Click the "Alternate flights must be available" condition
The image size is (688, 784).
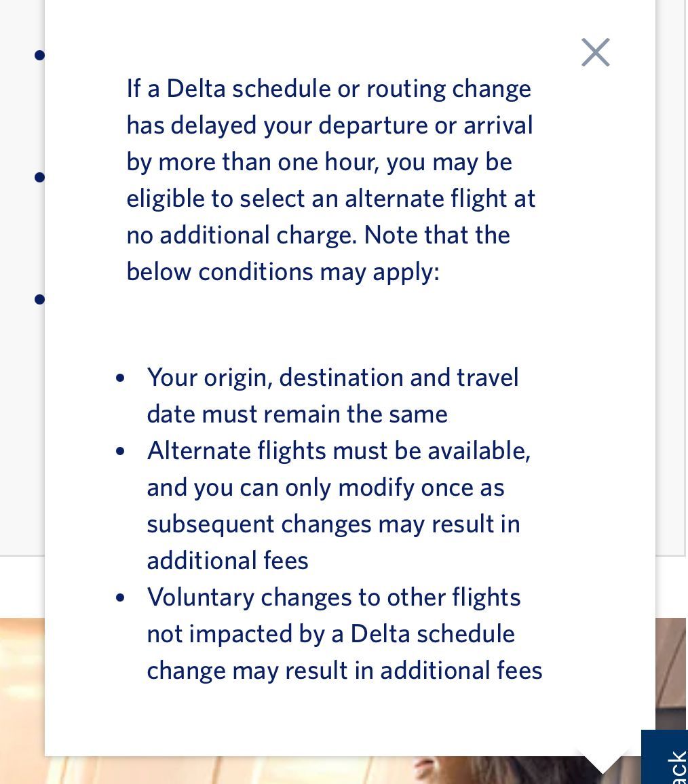[338, 451]
